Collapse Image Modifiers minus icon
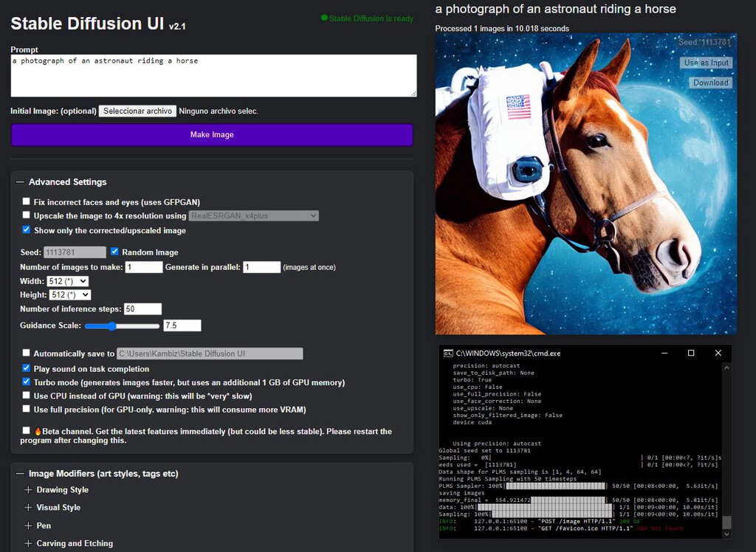756x552 pixels. coord(20,474)
